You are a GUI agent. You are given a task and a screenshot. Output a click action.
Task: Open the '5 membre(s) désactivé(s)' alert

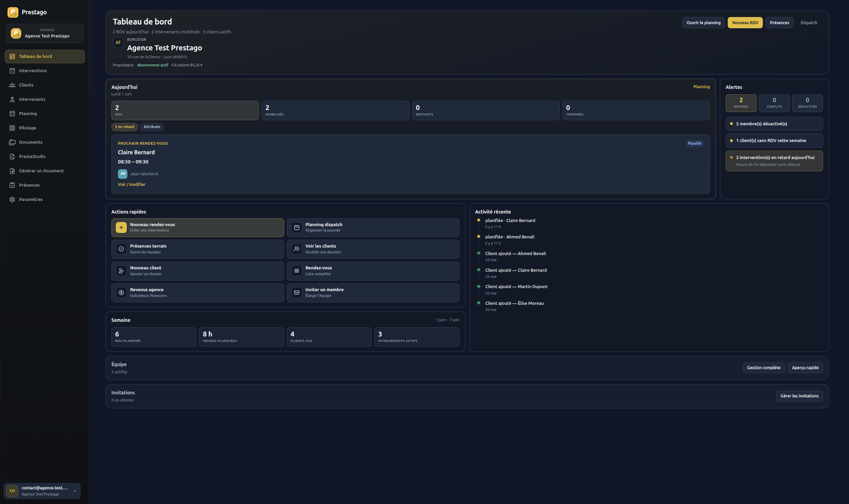tap(774, 124)
